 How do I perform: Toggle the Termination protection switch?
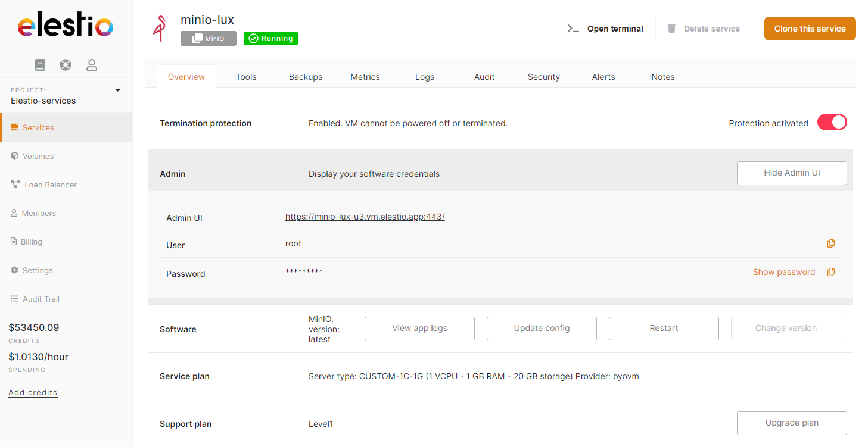832,123
